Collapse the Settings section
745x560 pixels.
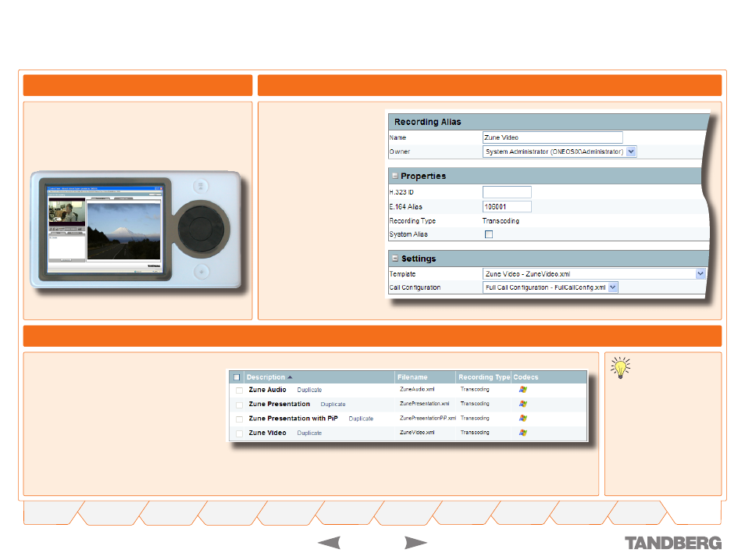[395, 259]
